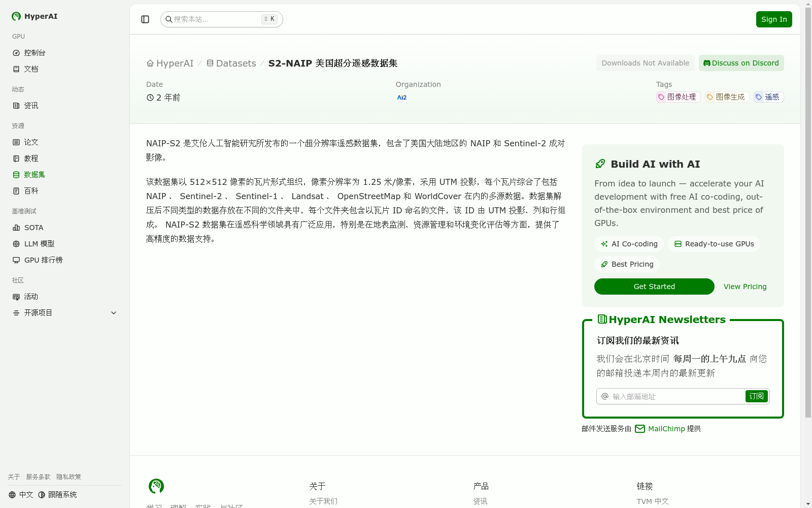Click the home icon in breadcrumb
The height and width of the screenshot is (508, 812).
tap(150, 63)
